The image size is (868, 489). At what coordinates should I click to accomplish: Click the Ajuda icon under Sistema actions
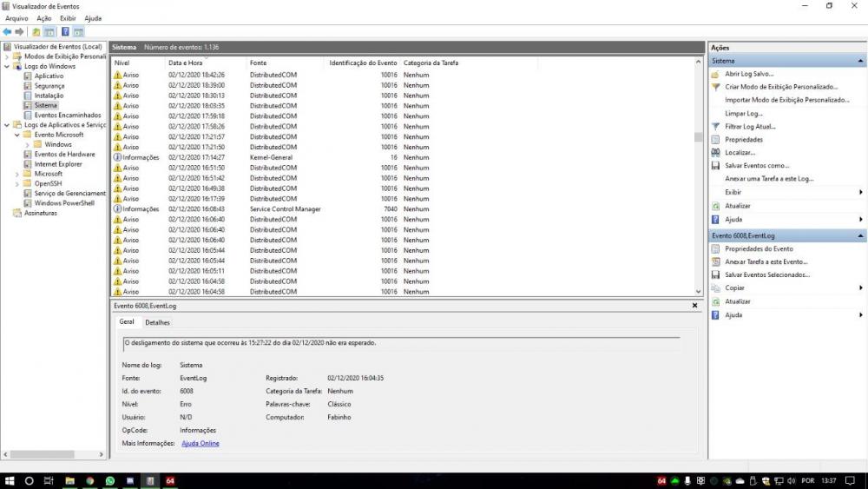[715, 219]
